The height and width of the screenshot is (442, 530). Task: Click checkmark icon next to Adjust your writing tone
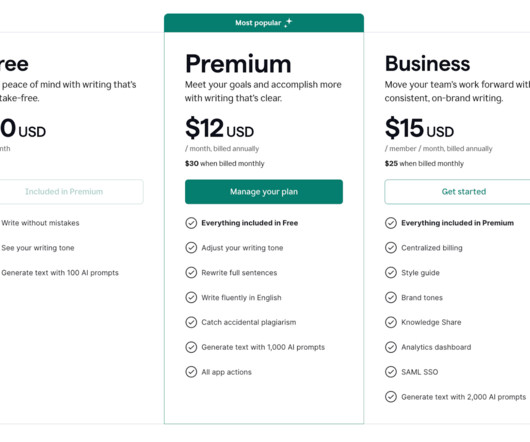pos(191,248)
